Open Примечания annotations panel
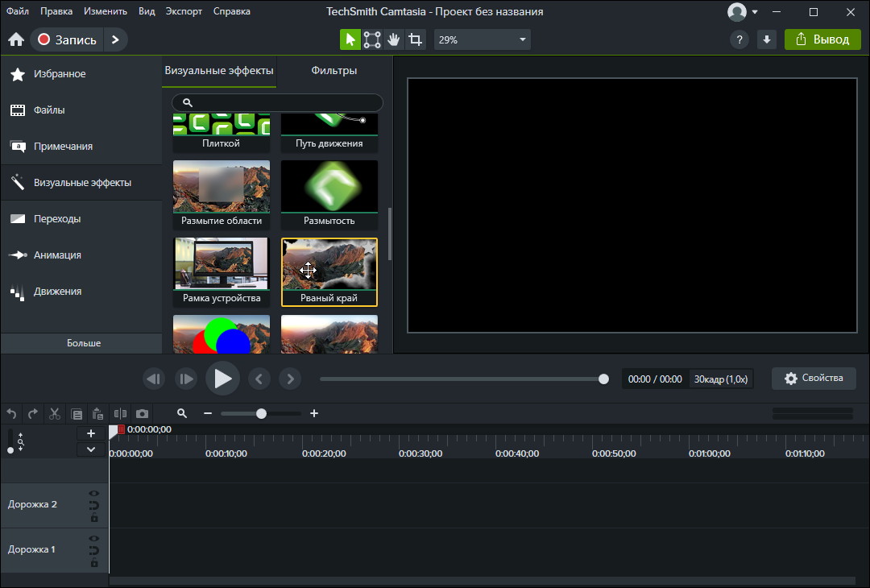Screen dimensions: 870x588 pos(81,147)
